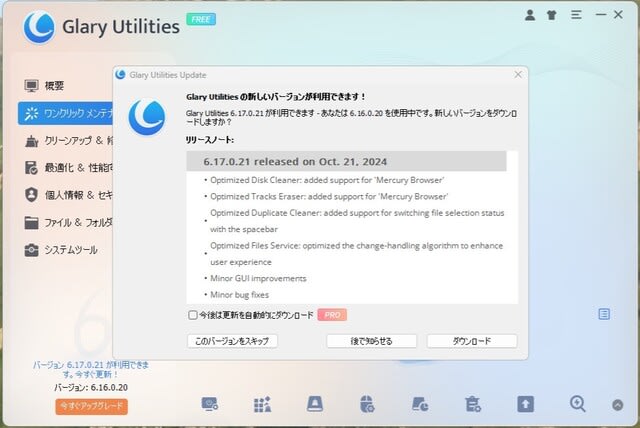Click 後で知らせる button

coord(371,341)
